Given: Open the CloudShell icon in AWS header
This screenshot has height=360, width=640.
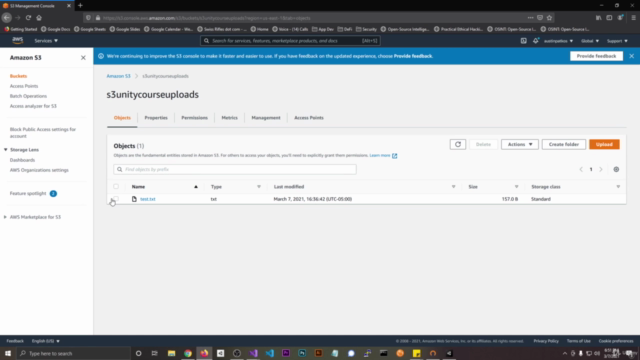Looking at the screenshot, I should 523,41.
